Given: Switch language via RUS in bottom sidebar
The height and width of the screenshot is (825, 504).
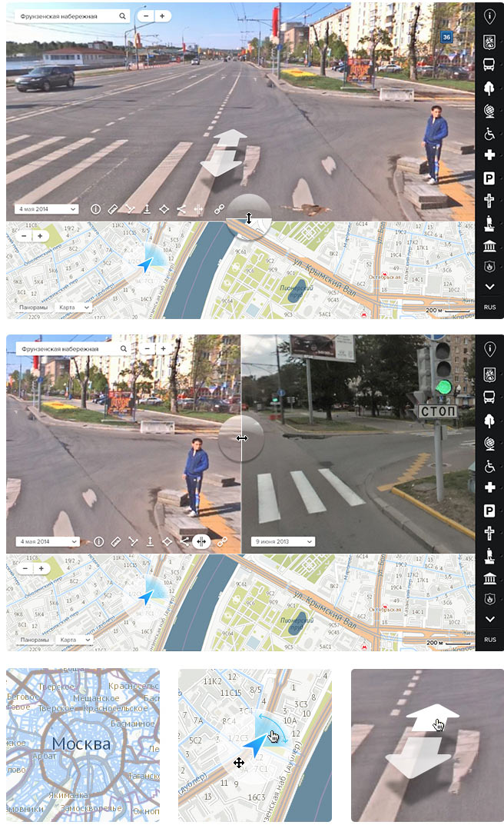Looking at the screenshot, I should click(489, 639).
